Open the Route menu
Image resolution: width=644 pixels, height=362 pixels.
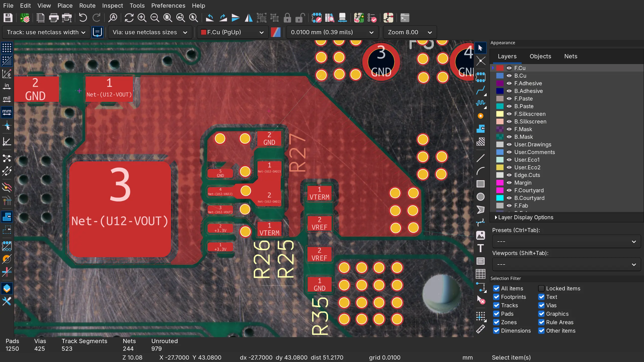tap(87, 6)
